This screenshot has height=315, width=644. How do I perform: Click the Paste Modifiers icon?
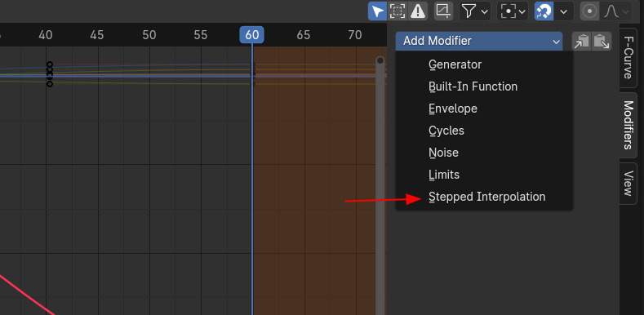tap(602, 41)
